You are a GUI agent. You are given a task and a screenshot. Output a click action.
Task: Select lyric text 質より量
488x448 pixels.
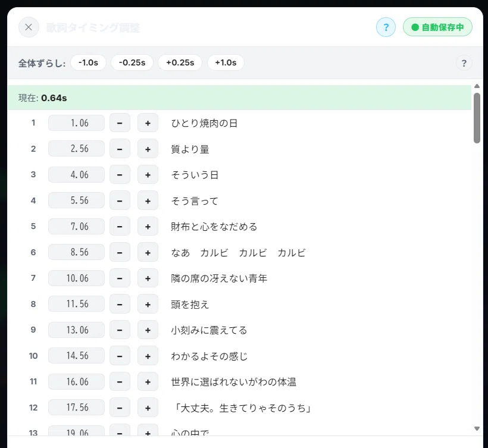point(190,149)
